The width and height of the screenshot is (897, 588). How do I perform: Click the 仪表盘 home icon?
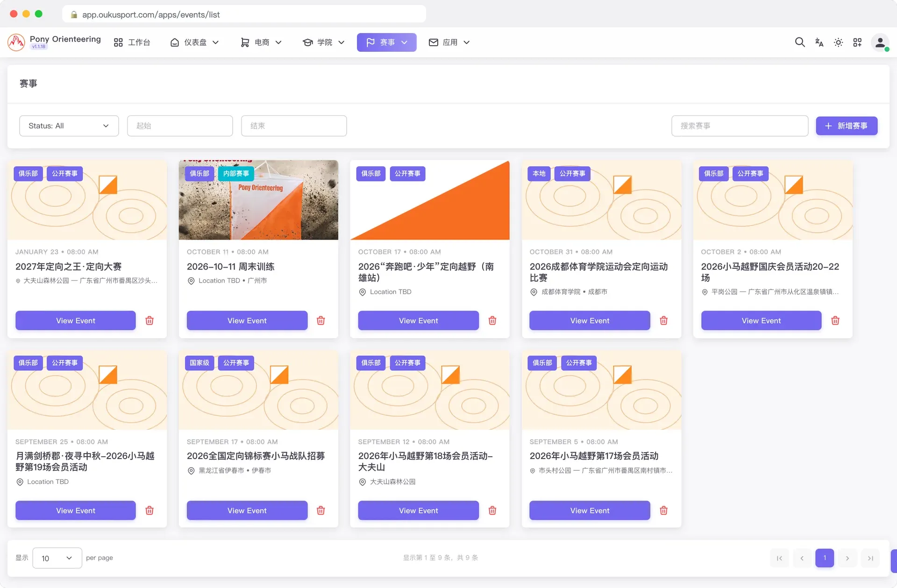[175, 43]
